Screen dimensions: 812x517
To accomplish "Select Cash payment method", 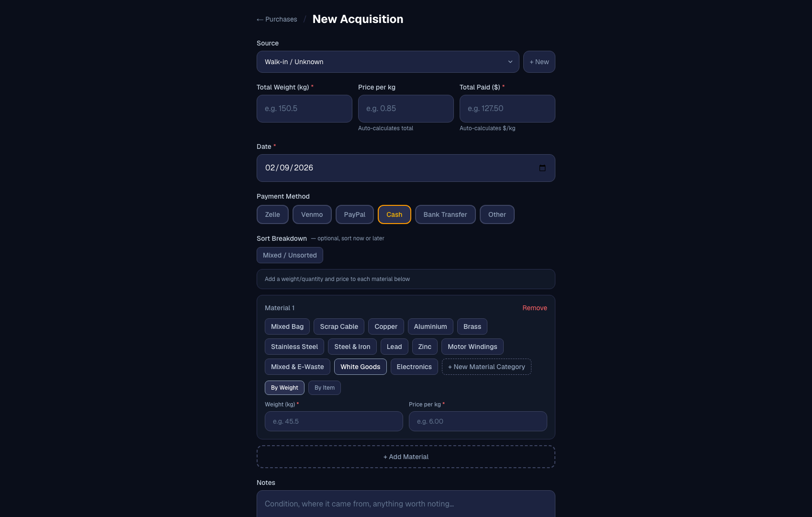I will coord(395,214).
